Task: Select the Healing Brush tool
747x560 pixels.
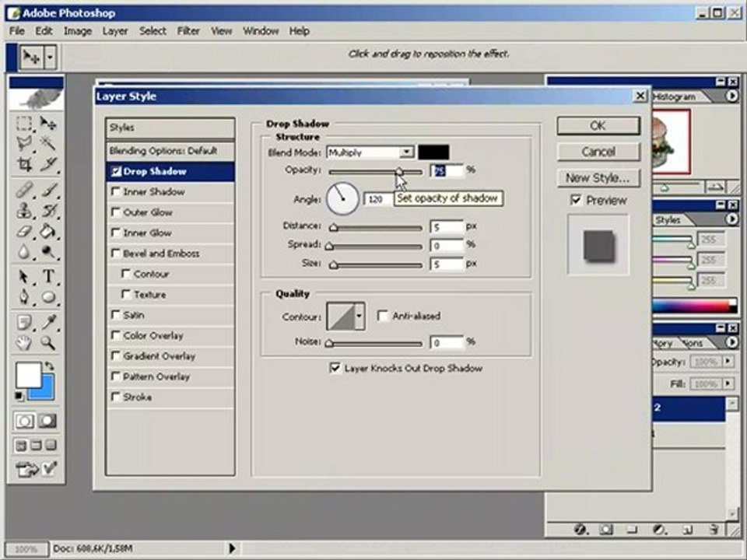Action: coord(24,189)
